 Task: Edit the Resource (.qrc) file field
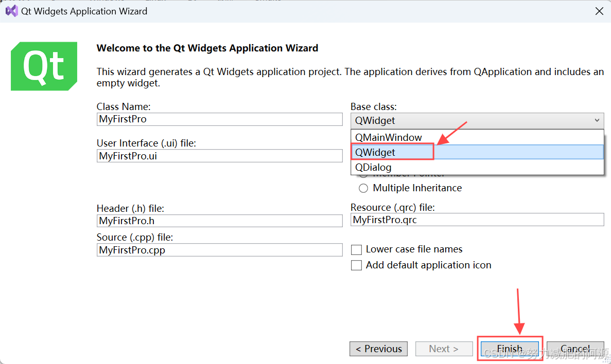coord(477,220)
